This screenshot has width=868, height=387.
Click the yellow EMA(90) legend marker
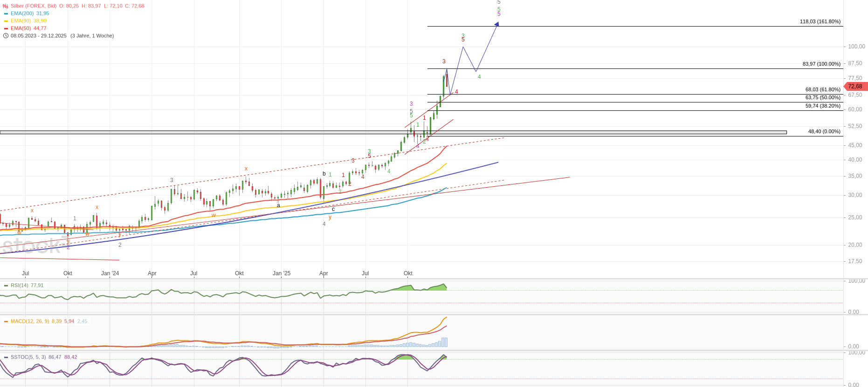coord(6,21)
